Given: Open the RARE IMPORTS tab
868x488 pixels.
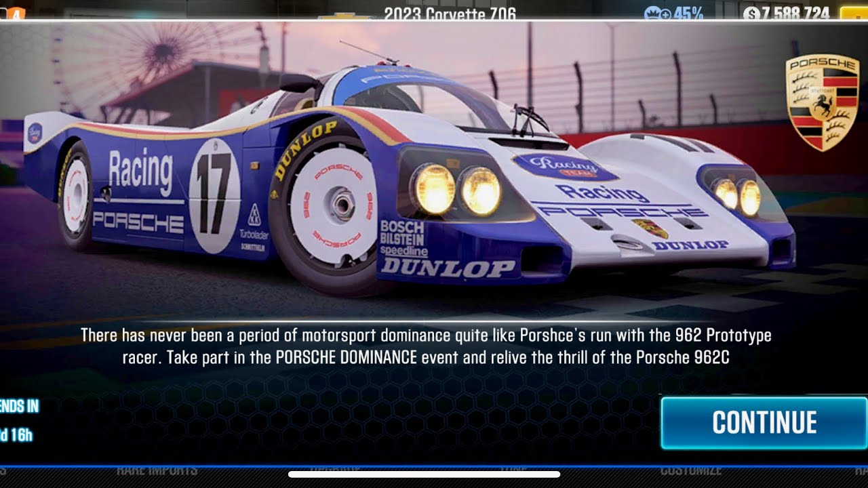Looking at the screenshot, I should point(157,470).
